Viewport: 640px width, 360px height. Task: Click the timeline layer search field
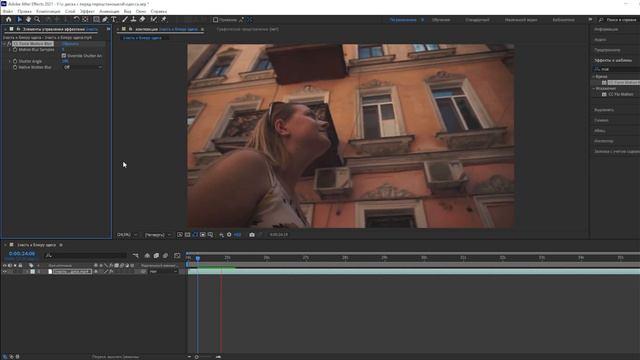tap(86, 256)
